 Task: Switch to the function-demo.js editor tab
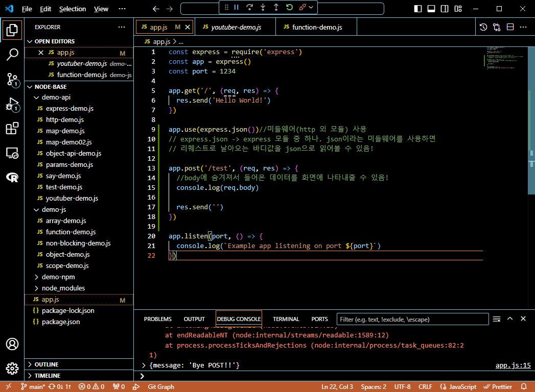[316, 27]
